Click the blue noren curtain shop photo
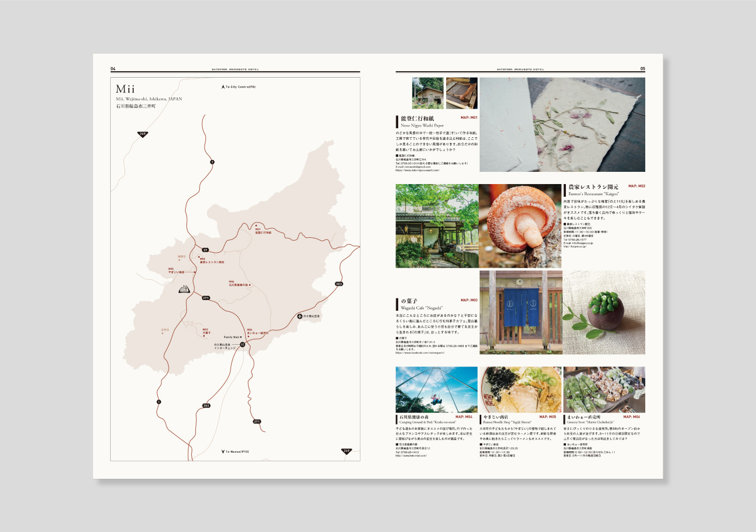This screenshot has height=532, width=756. click(x=520, y=312)
